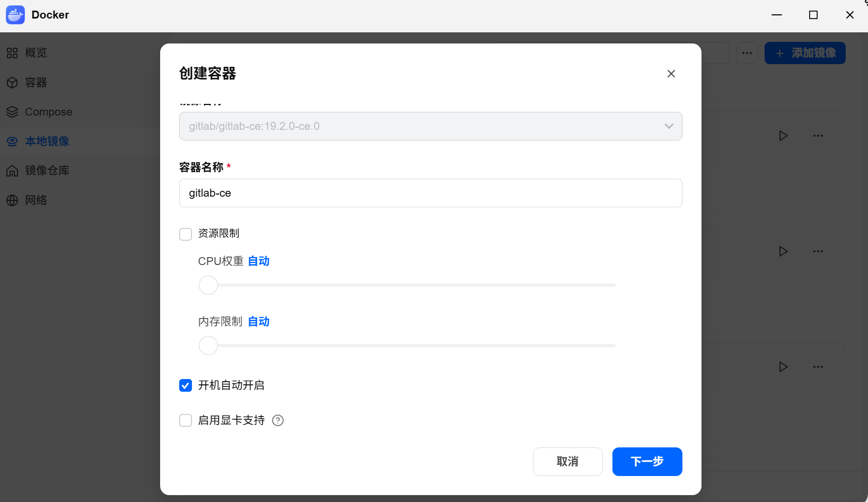Expand the image name dropdown chevron
This screenshot has height=502, width=868.
(669, 126)
